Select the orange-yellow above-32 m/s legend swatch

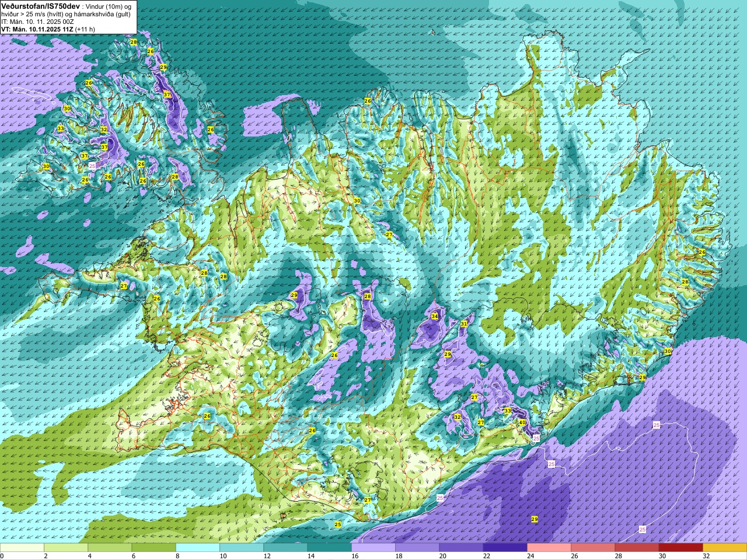(725, 548)
